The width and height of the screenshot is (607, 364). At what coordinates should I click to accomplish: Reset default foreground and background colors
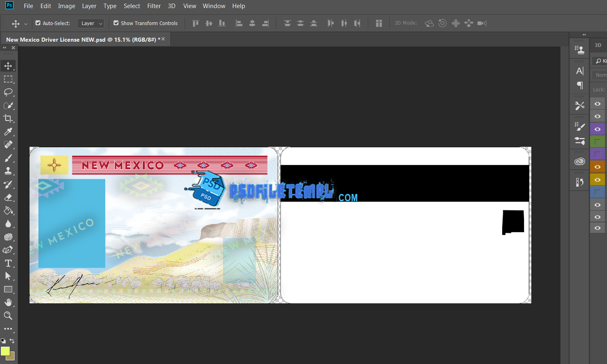3,341
